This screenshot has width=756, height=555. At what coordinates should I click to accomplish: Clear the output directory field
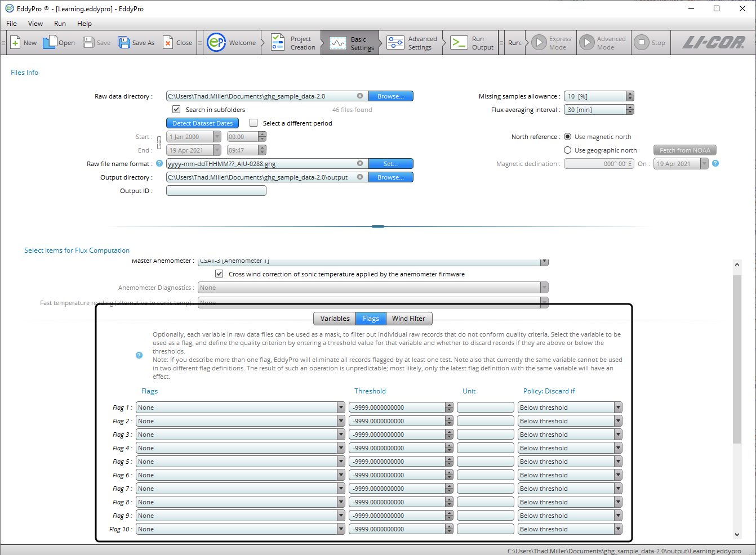360,177
